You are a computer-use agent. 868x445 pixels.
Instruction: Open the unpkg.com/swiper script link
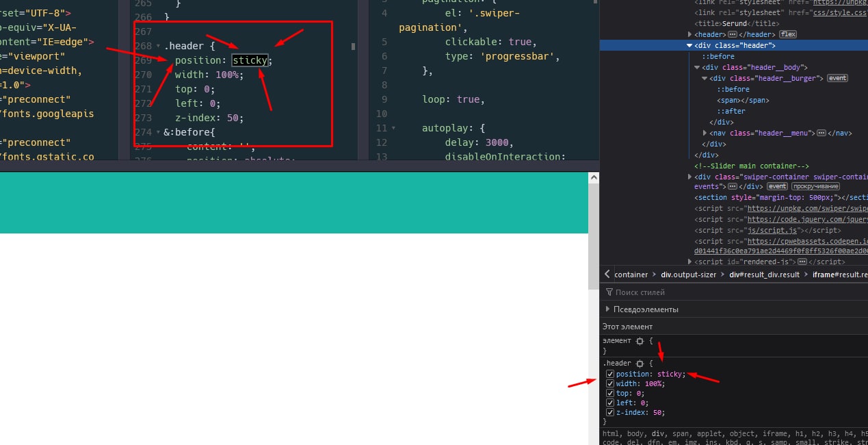[x=806, y=208]
